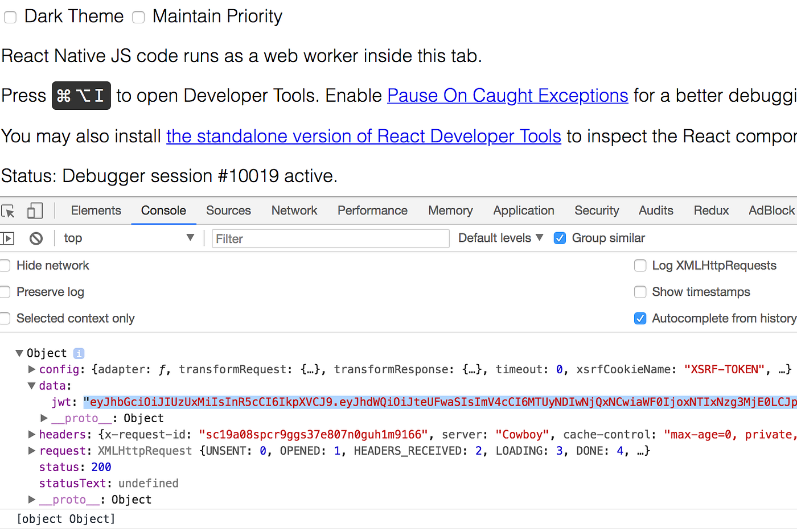
Task: Open the Default levels dropdown
Action: [x=501, y=238]
